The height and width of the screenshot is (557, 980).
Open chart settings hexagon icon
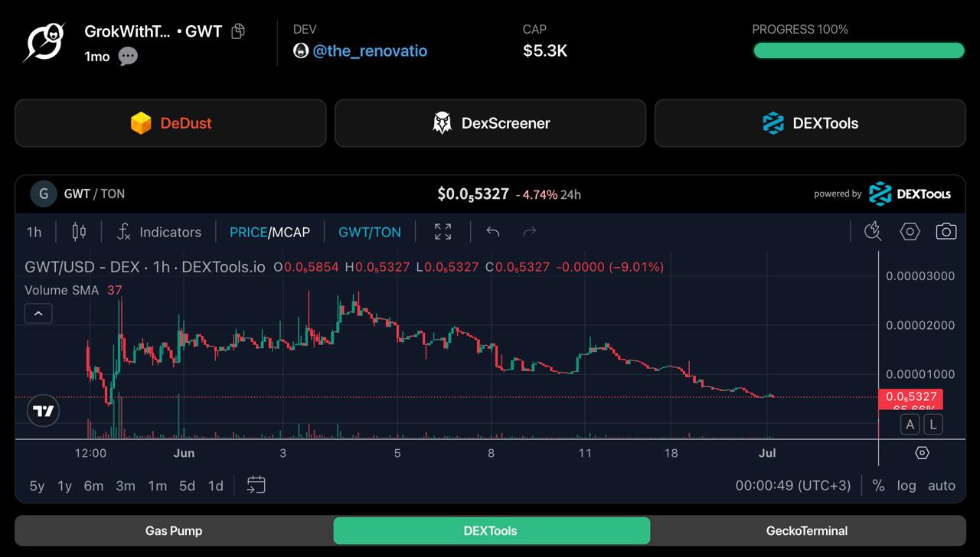coord(910,231)
